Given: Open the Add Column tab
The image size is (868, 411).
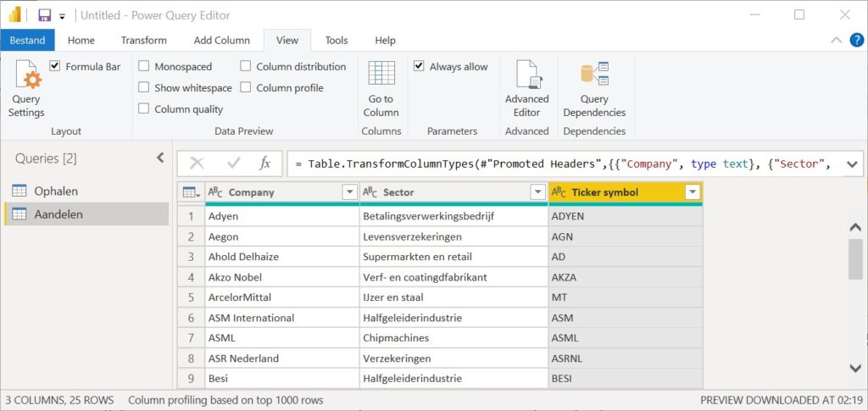Looking at the screenshot, I should (221, 40).
